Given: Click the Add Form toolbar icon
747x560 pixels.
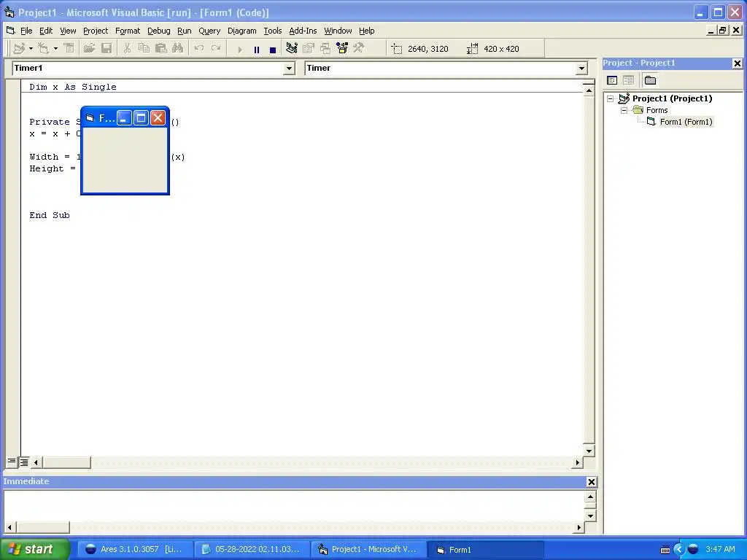Looking at the screenshot, I should (x=44, y=49).
